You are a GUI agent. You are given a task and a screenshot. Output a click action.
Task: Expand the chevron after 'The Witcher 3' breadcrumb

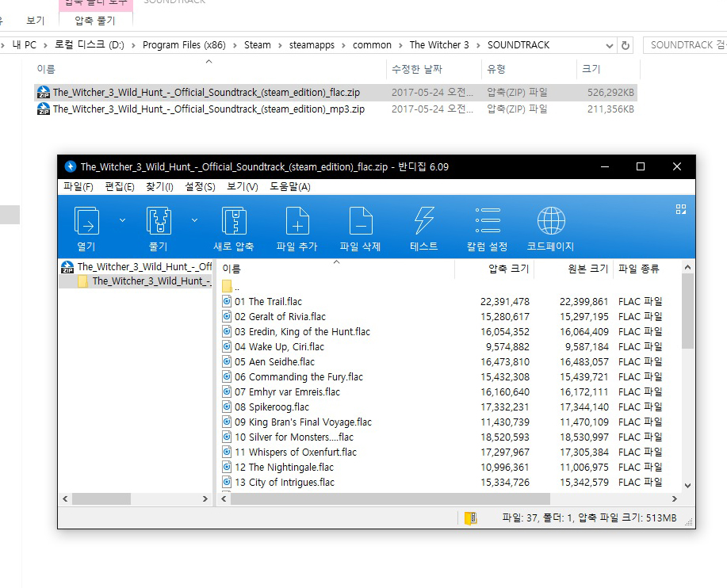[x=478, y=45]
